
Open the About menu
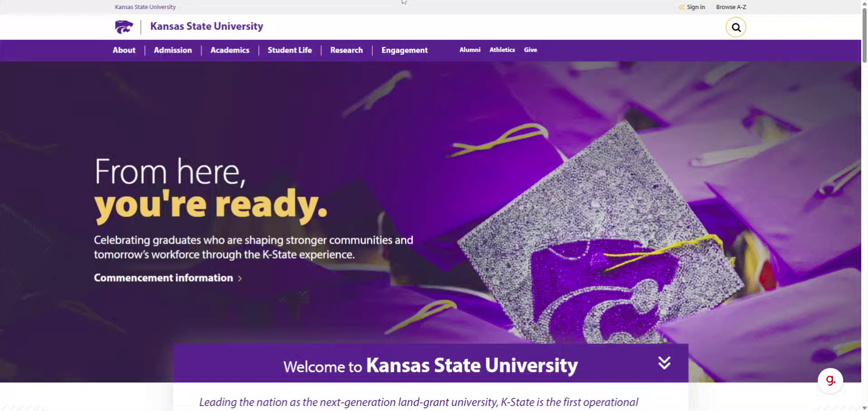pos(124,50)
